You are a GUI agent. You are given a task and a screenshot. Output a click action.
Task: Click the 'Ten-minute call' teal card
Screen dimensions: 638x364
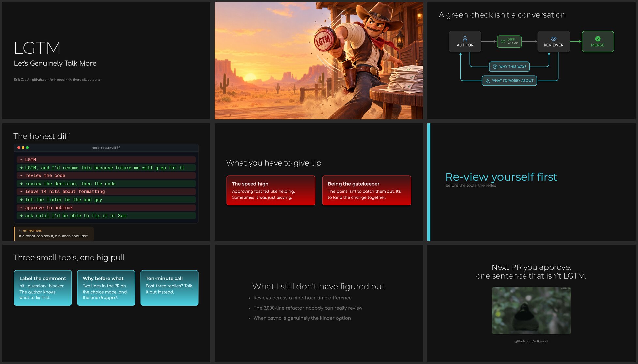[x=169, y=288]
